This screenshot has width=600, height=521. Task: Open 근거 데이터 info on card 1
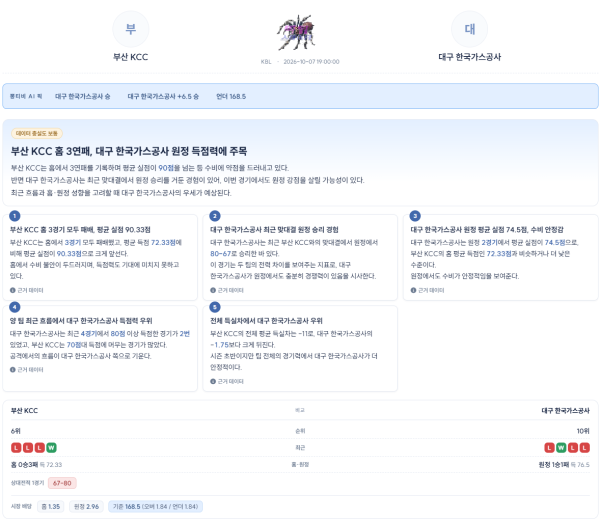click(27, 290)
